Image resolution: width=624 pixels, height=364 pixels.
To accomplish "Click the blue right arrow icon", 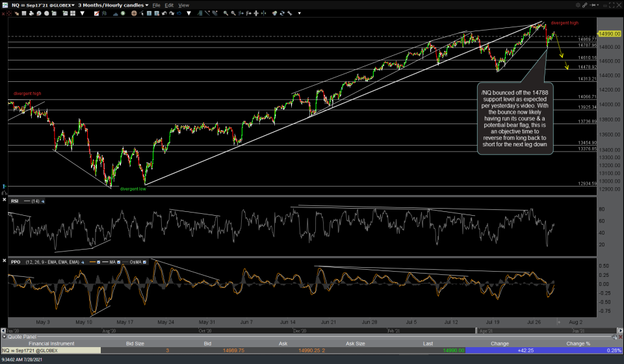I will click(x=179, y=13).
